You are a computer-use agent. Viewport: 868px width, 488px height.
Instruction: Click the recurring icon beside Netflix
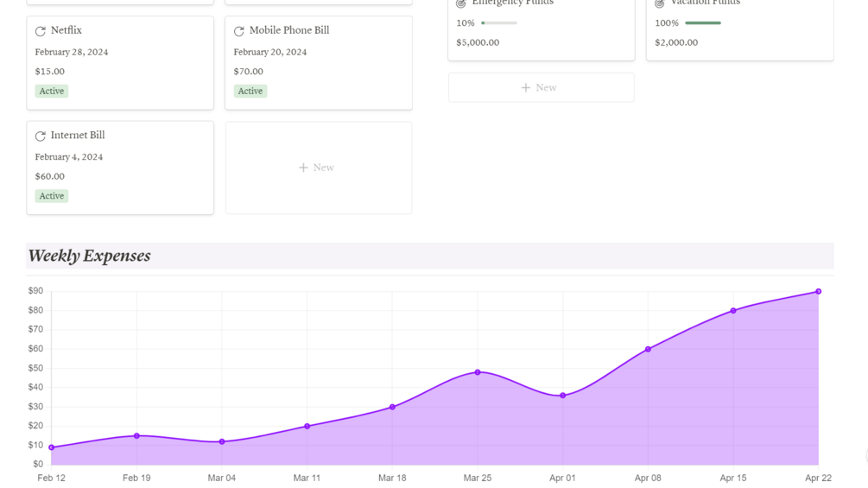pyautogui.click(x=41, y=31)
